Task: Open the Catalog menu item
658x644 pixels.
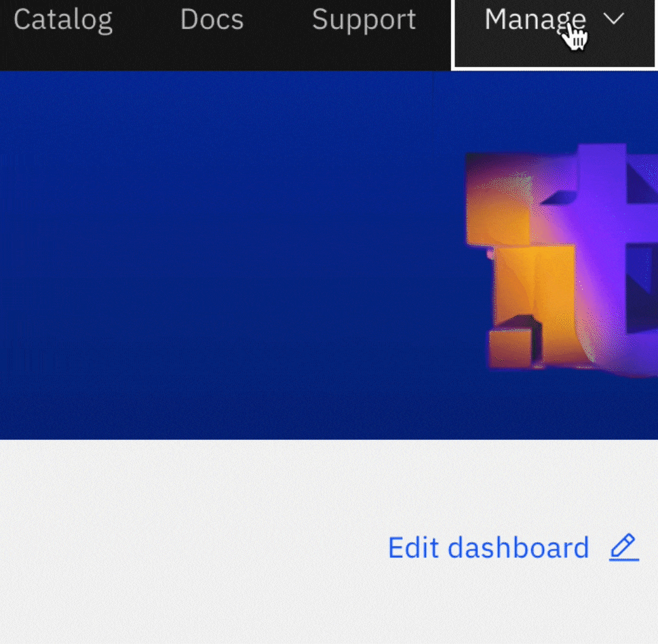Action: tap(63, 20)
